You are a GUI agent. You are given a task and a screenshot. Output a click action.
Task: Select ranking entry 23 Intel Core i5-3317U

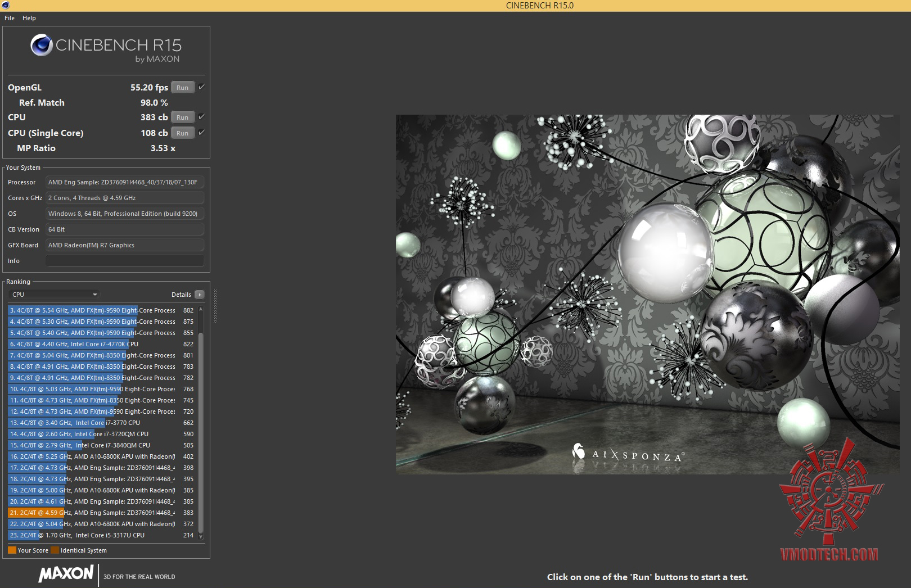101,535
